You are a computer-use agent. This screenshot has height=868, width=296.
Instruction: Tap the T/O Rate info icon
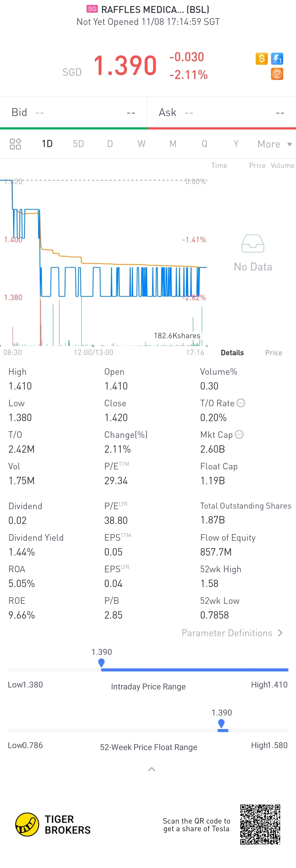pyautogui.click(x=241, y=403)
